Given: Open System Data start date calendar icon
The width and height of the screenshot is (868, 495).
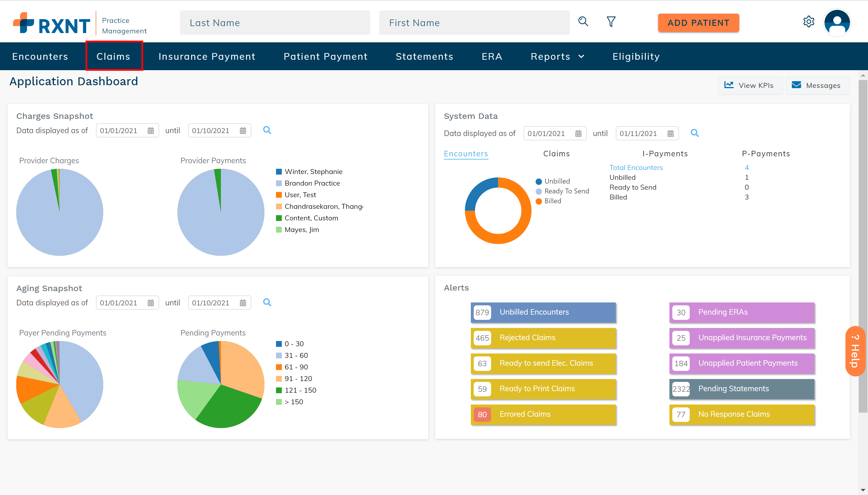Looking at the screenshot, I should coord(578,133).
